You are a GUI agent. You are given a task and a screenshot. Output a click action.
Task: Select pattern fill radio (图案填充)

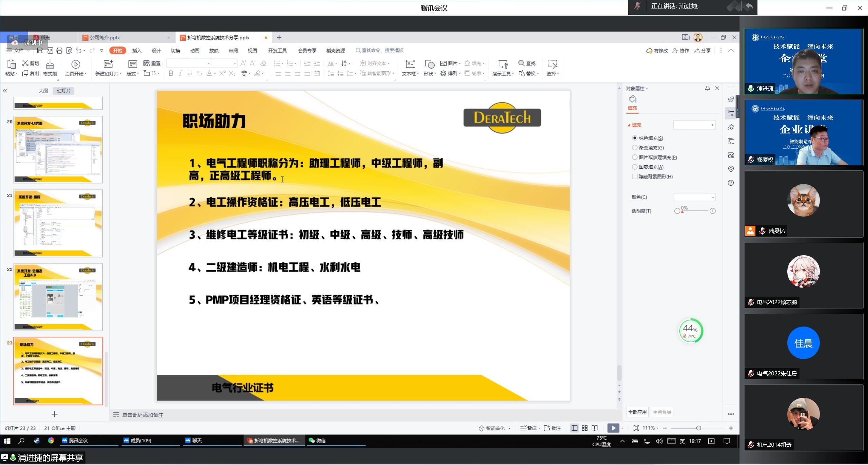(x=635, y=167)
